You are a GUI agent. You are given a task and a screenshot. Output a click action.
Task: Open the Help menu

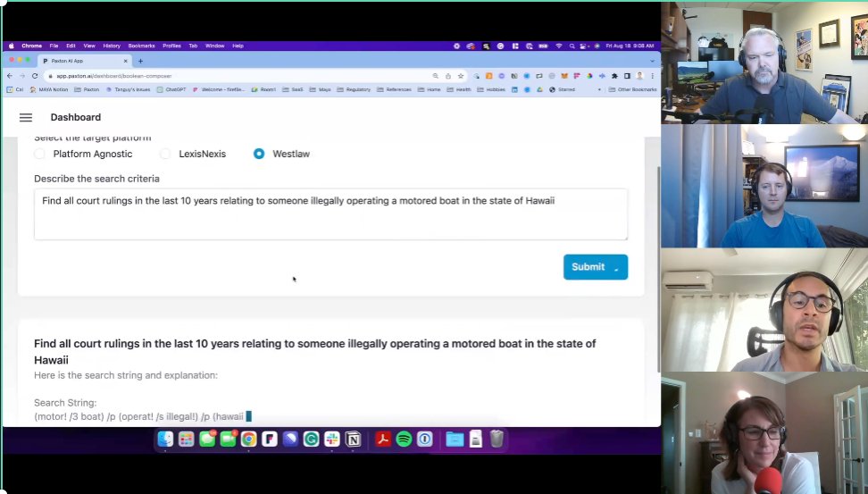click(238, 46)
